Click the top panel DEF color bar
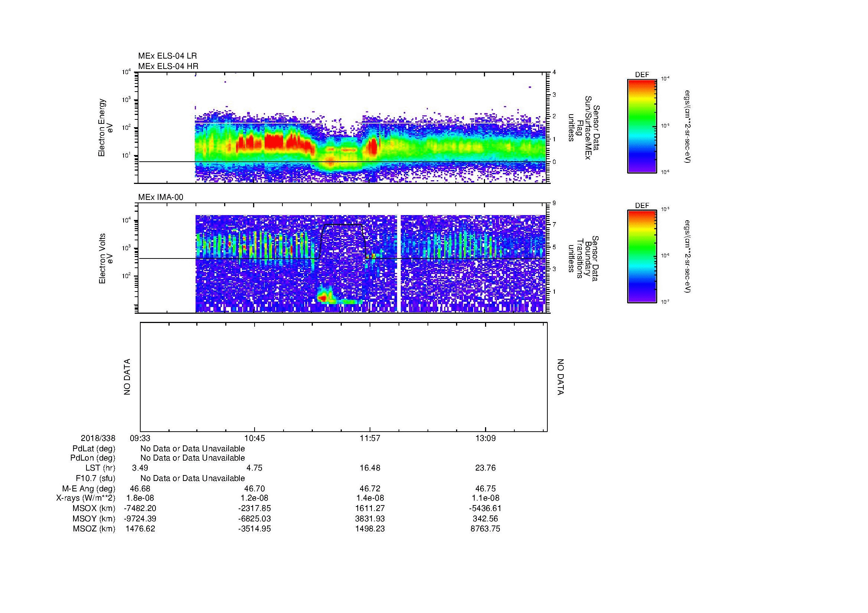This screenshot has width=868, height=613. tap(642, 126)
